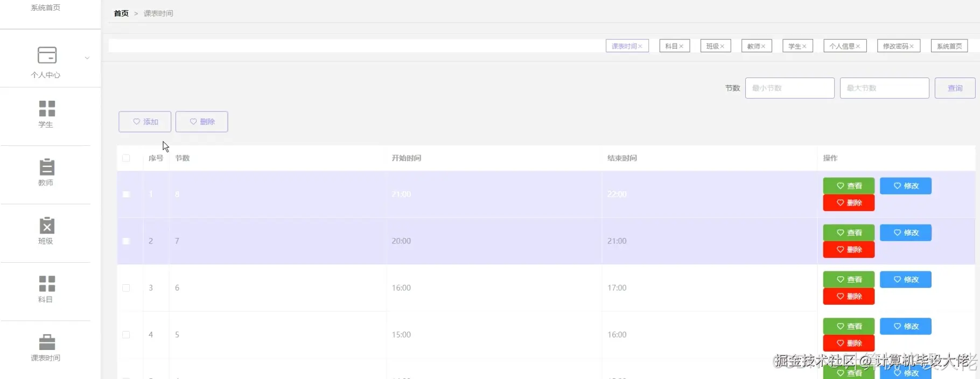This screenshot has width=980, height=379.
Task: Click red 删除 for the 21:00 start row
Action: pyautogui.click(x=849, y=203)
